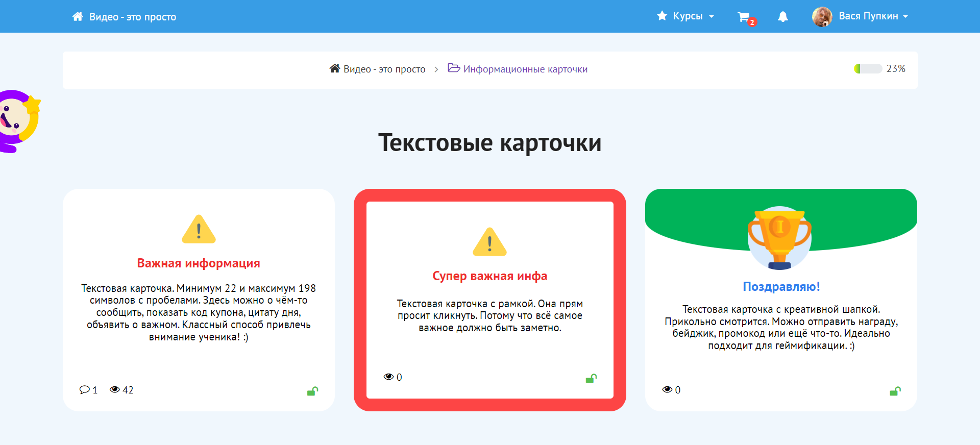The width and height of the screenshot is (980, 445).
Task: Click the open folder icon in breadcrumb
Action: tap(453, 68)
